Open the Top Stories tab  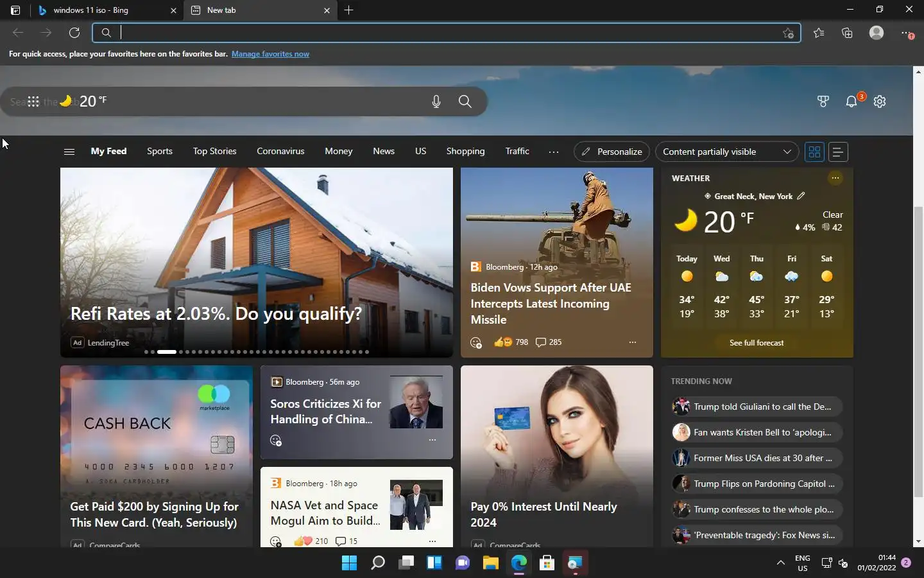click(x=215, y=151)
